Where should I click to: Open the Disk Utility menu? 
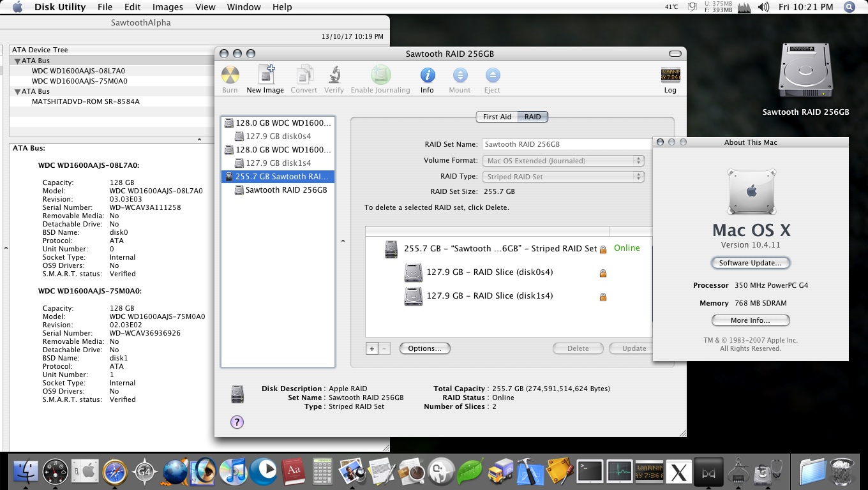(x=60, y=7)
